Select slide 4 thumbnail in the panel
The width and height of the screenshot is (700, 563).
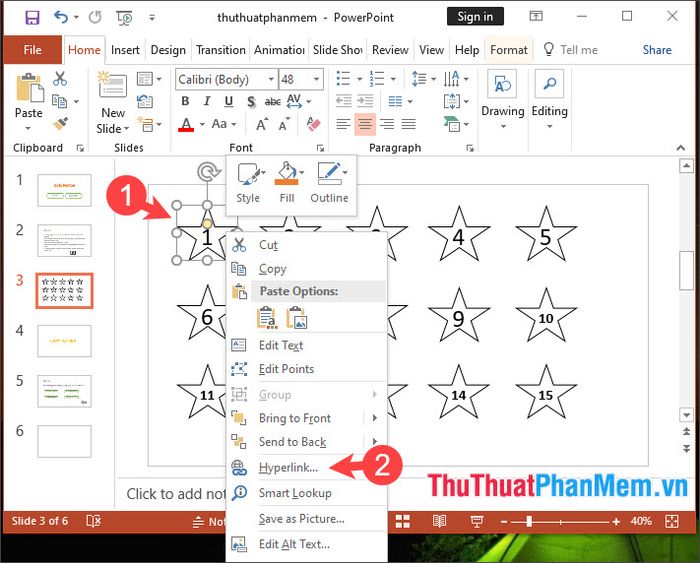[64, 341]
